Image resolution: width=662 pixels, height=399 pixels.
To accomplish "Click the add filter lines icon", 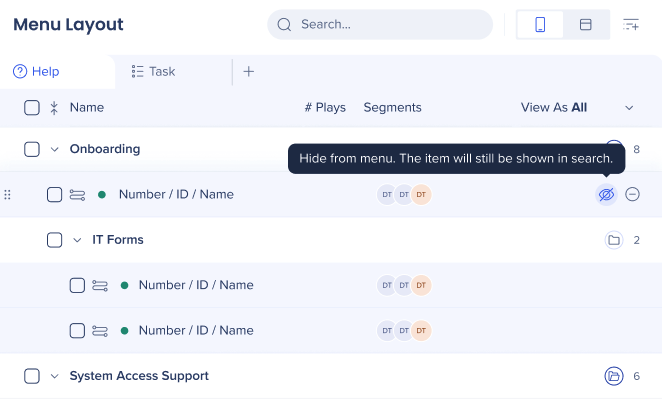I will [631, 24].
